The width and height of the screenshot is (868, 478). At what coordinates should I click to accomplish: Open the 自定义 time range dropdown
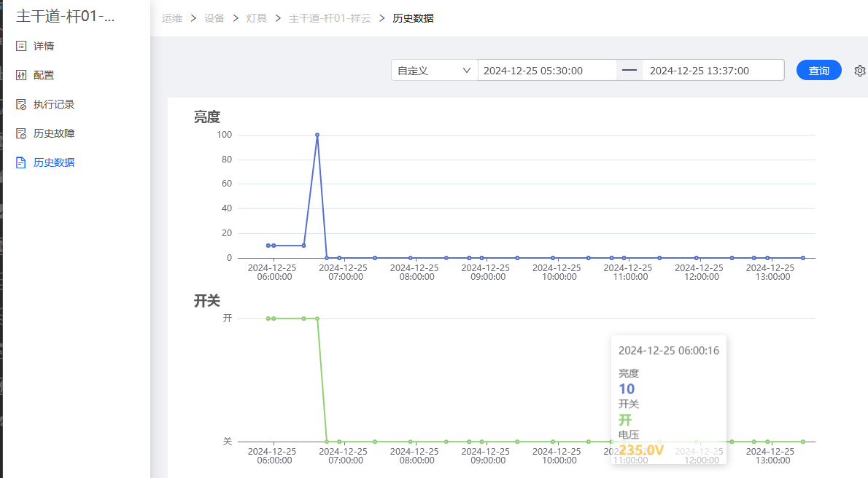[434, 70]
